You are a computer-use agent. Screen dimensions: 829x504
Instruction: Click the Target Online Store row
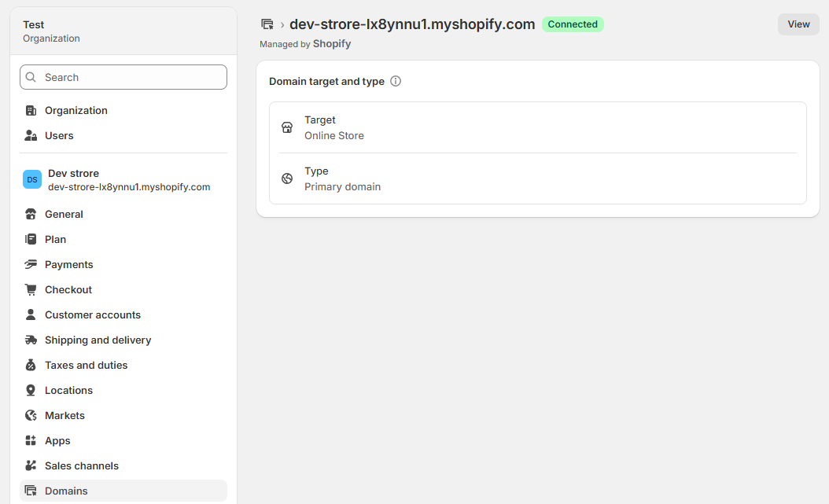[x=538, y=127]
